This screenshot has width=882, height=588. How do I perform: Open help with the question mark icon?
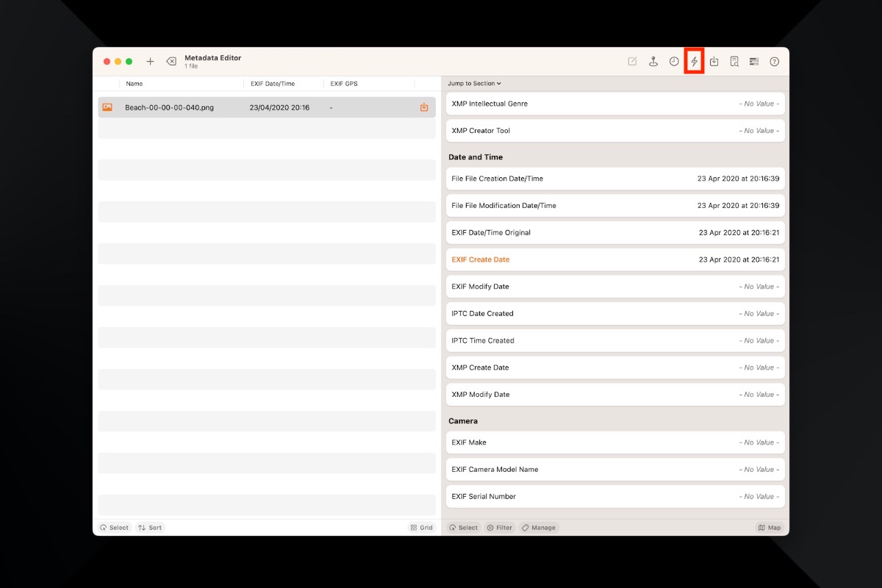pos(774,62)
